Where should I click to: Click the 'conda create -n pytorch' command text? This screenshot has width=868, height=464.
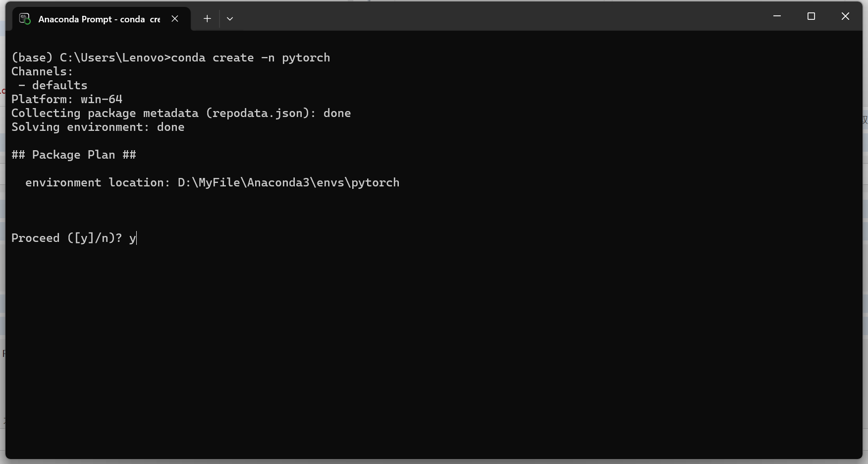[x=250, y=58]
